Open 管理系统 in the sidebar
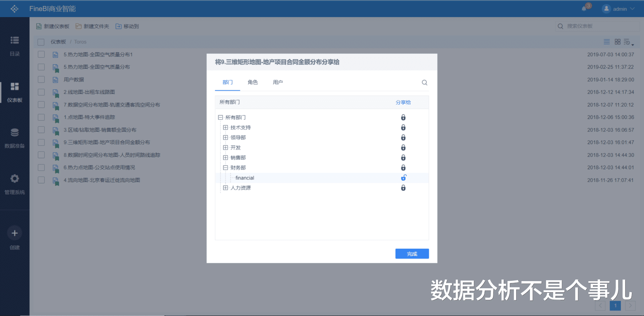644x316 pixels. click(x=15, y=184)
